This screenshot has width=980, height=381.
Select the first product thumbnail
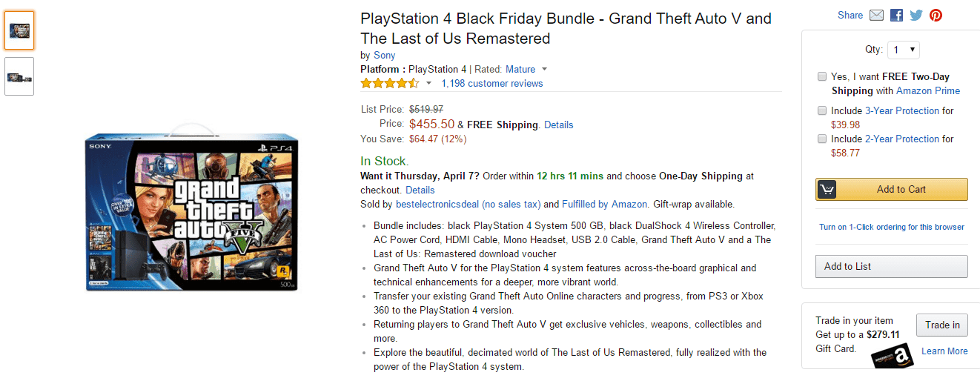pyautogui.click(x=19, y=31)
